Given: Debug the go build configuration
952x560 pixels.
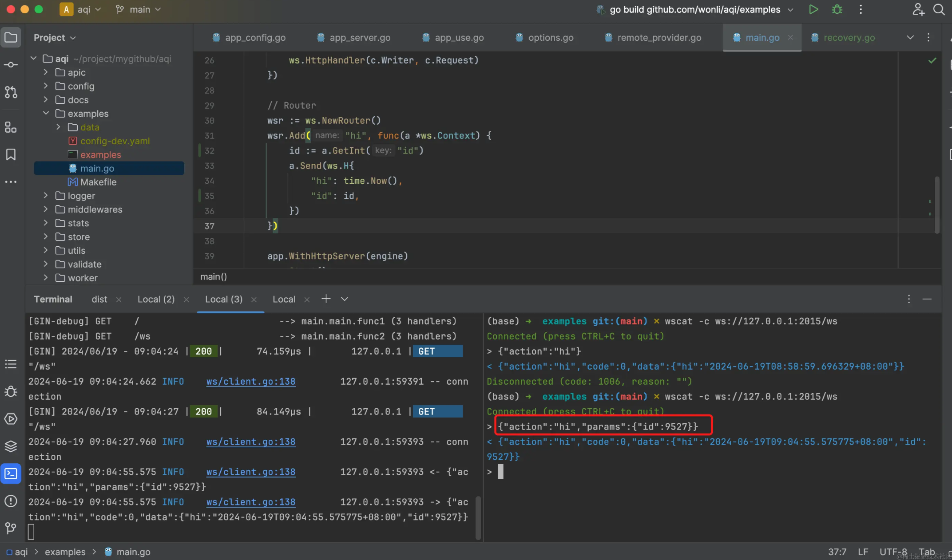Looking at the screenshot, I should tap(837, 9).
